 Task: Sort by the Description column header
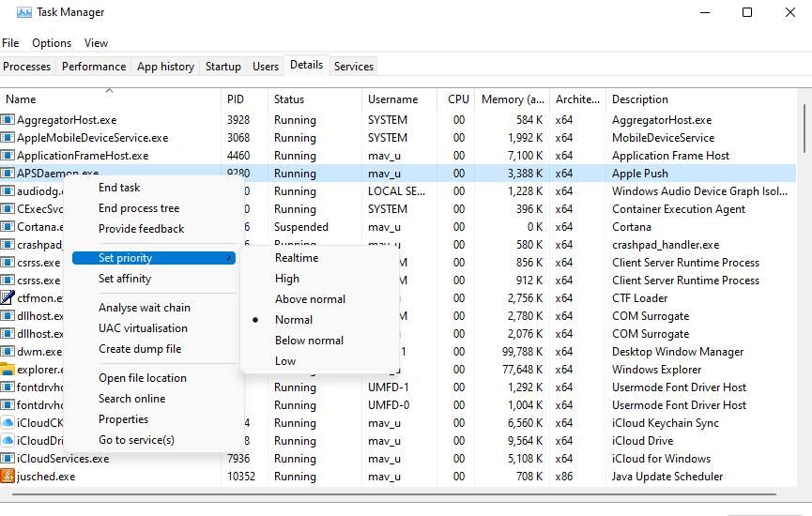pyautogui.click(x=639, y=99)
